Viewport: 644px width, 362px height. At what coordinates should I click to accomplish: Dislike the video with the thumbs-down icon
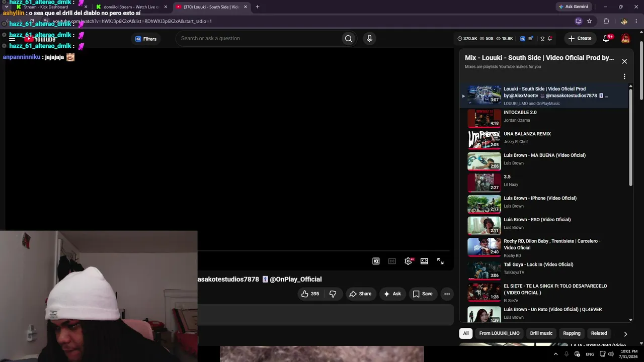[x=333, y=294]
